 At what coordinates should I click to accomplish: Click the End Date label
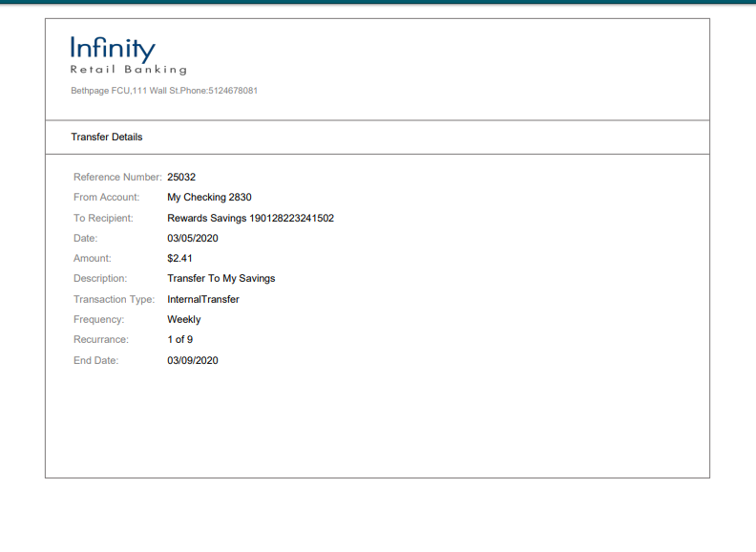tap(95, 361)
